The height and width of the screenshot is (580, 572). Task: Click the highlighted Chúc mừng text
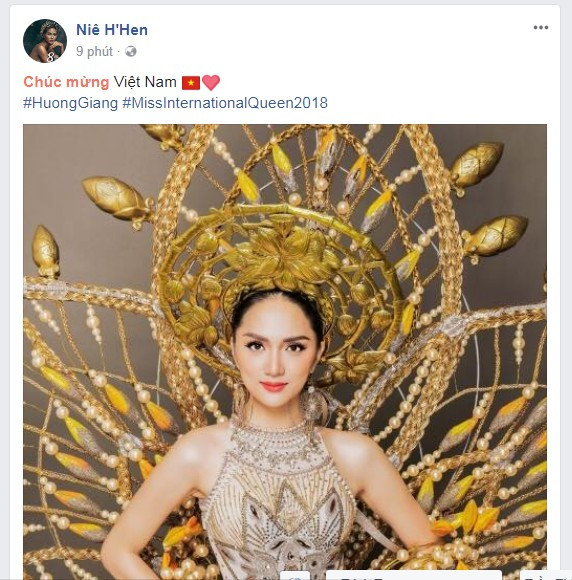pos(66,82)
